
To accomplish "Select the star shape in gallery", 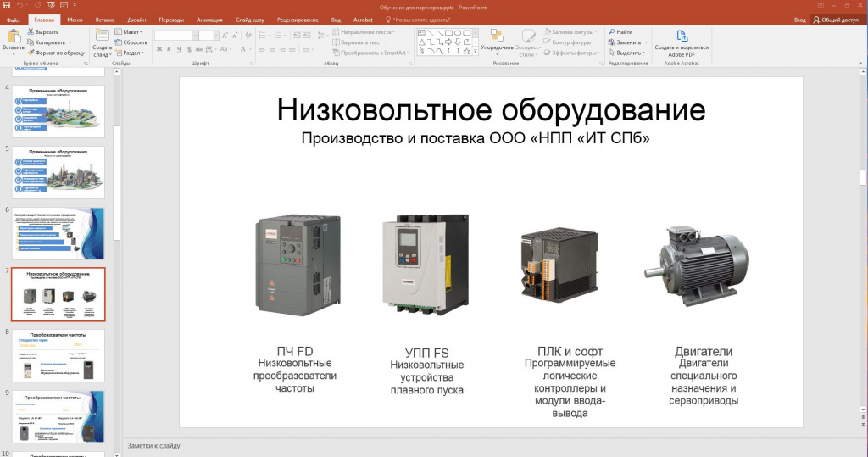I will 467,51.
